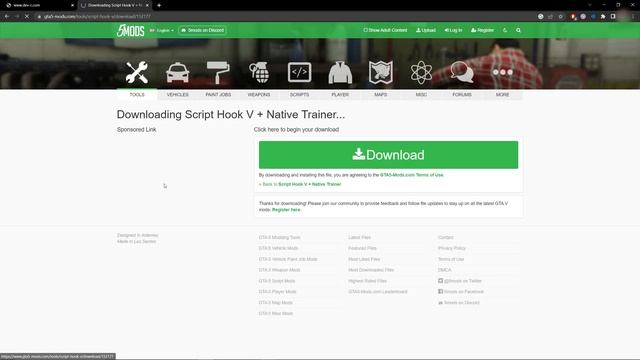The height and width of the screenshot is (360, 640).
Task: Open GTA 5 Modding Tools footer link
Action: click(x=279, y=237)
